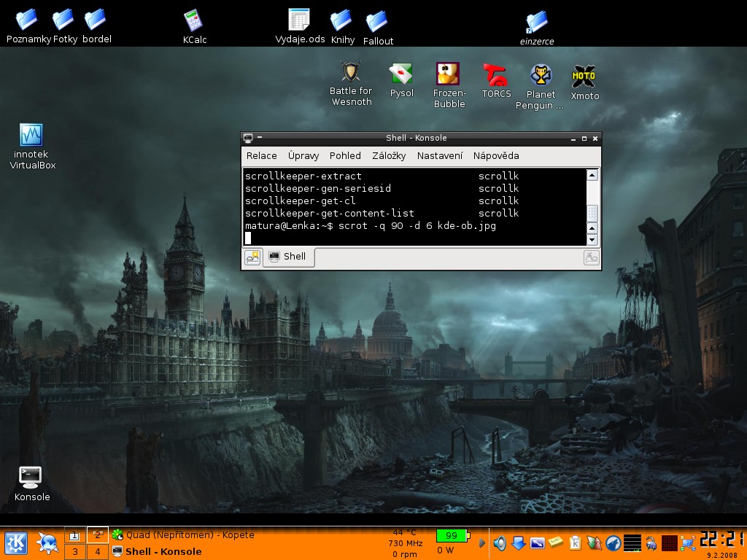Image resolution: width=747 pixels, height=560 pixels.
Task: Click terminal line scrollkeeper-extract
Action: [303, 176]
